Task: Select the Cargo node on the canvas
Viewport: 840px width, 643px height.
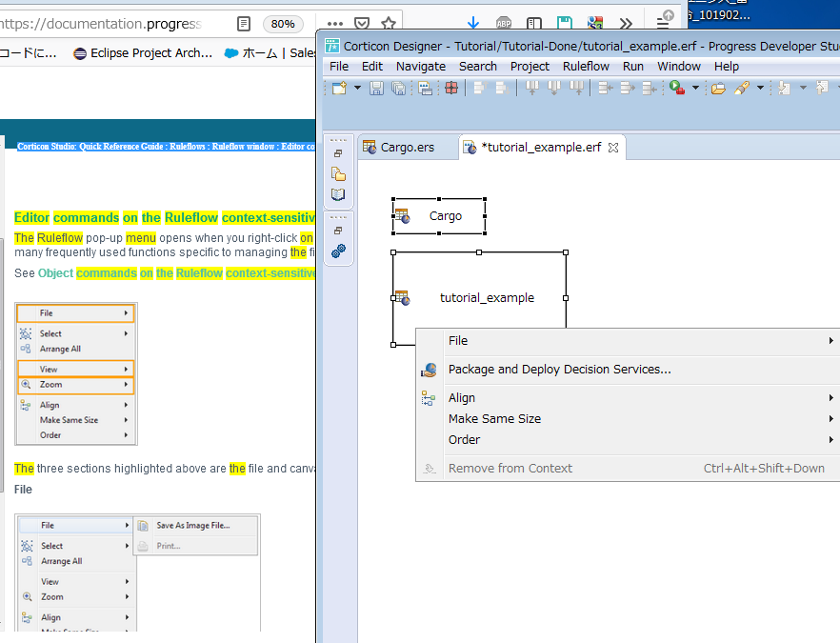Action: coord(439,216)
